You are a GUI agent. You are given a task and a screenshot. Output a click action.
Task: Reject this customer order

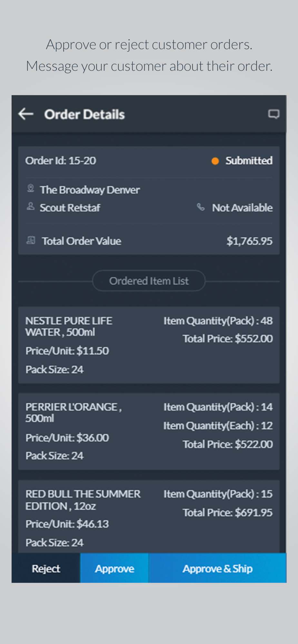46,568
